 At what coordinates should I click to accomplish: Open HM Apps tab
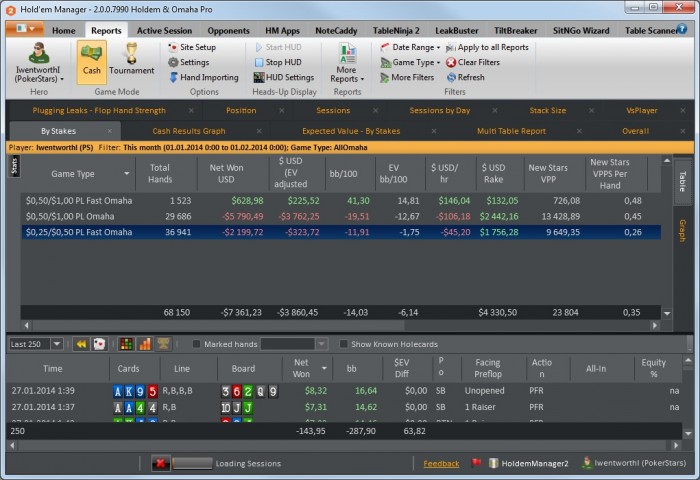click(x=282, y=31)
